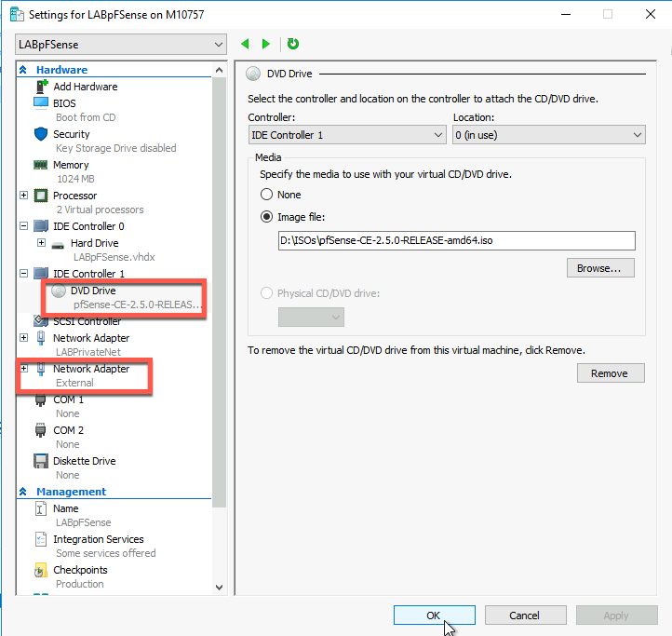
Task: Expand the Hard Drive tree node
Action: (41, 243)
